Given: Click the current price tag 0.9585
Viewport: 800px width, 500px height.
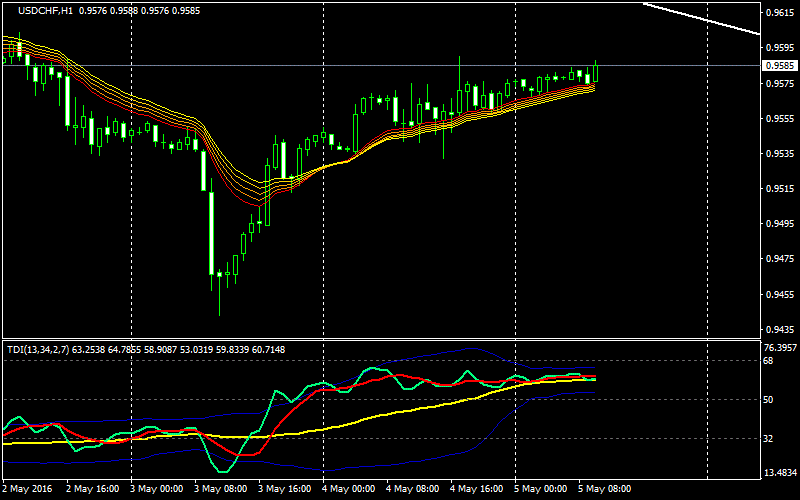Looking at the screenshot, I should [779, 66].
